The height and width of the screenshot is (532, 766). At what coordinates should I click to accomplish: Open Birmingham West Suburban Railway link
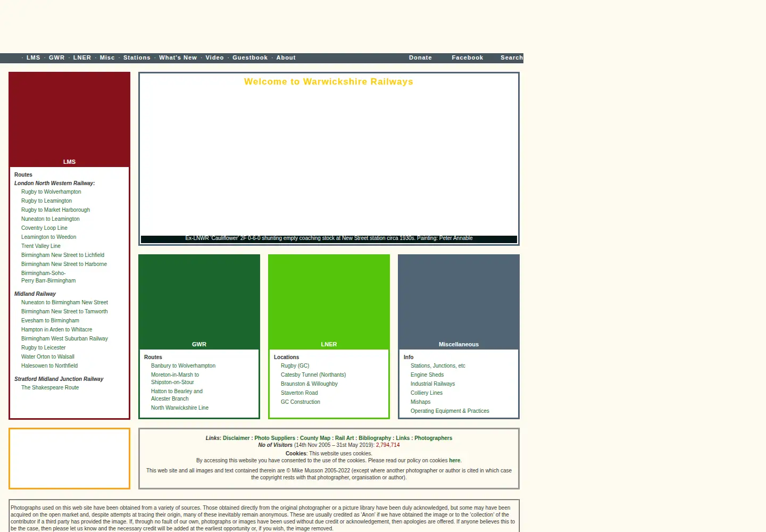tap(64, 339)
